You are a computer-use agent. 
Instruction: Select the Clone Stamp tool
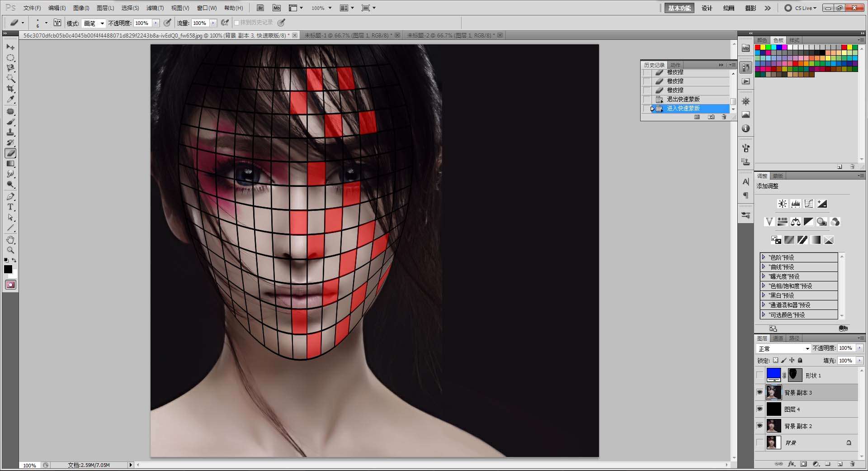pyautogui.click(x=10, y=132)
